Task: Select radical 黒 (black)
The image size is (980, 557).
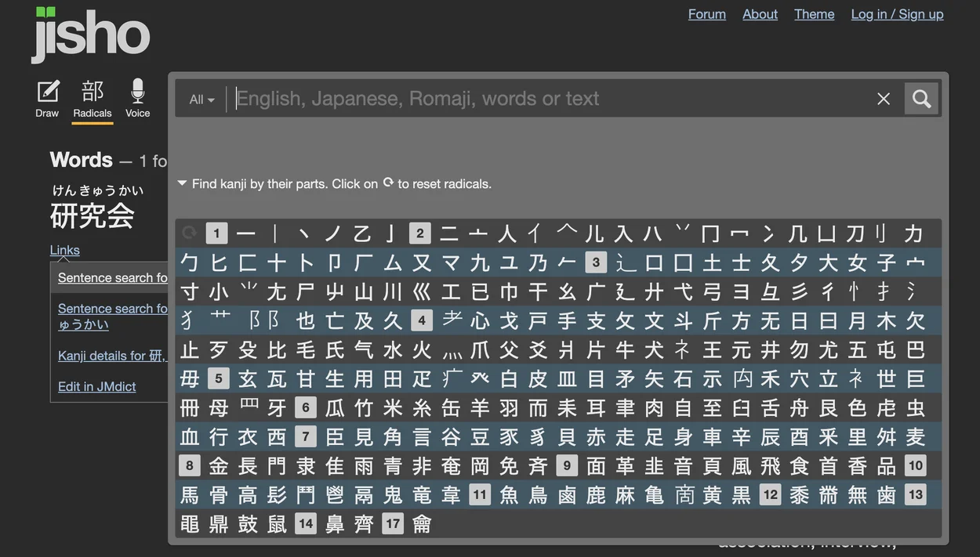Action: tap(741, 494)
